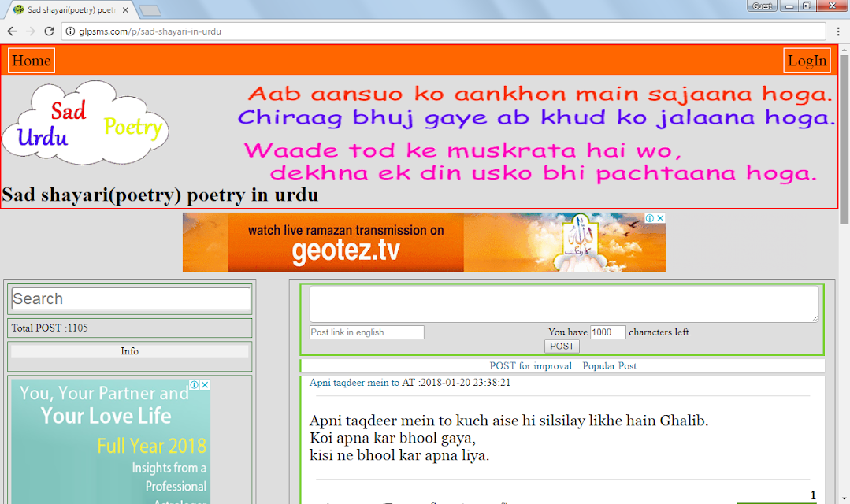This screenshot has width=850, height=504.
Task: Click the Guest profile button
Action: [763, 6]
